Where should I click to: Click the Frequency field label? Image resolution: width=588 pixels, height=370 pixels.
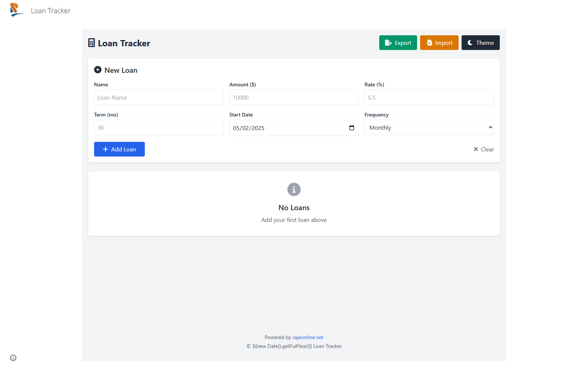click(x=376, y=115)
